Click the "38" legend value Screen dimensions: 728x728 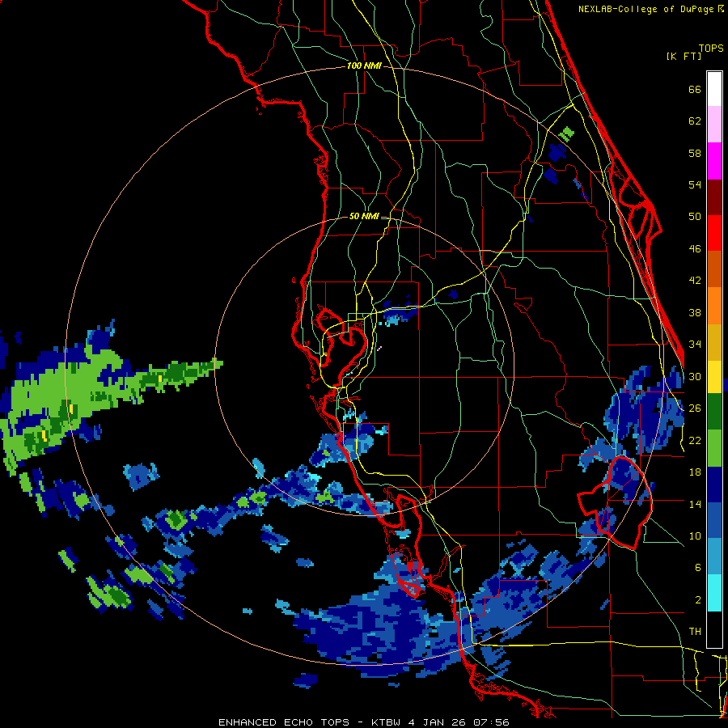[695, 312]
